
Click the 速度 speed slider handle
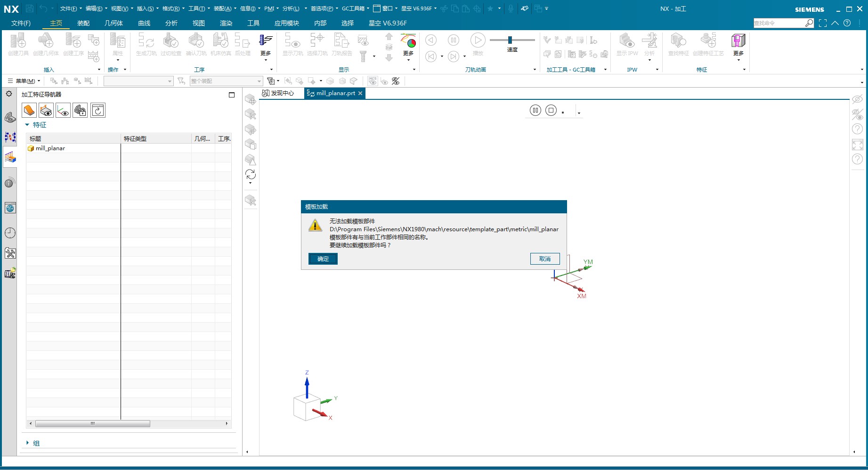click(x=510, y=40)
